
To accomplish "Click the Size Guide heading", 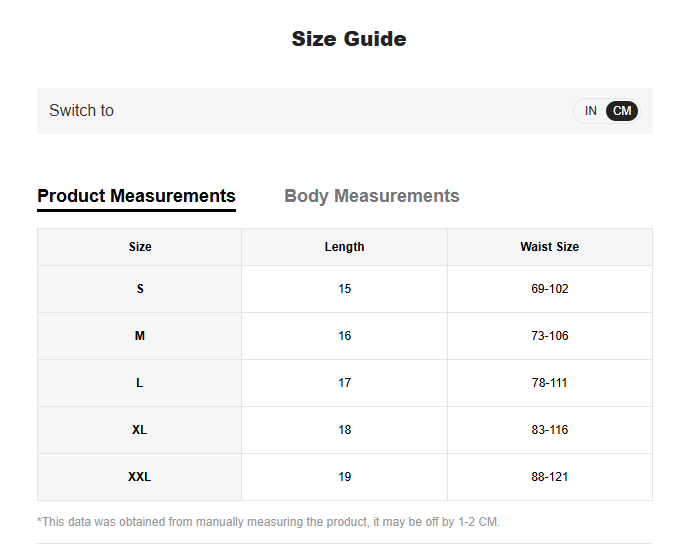I will pos(348,39).
